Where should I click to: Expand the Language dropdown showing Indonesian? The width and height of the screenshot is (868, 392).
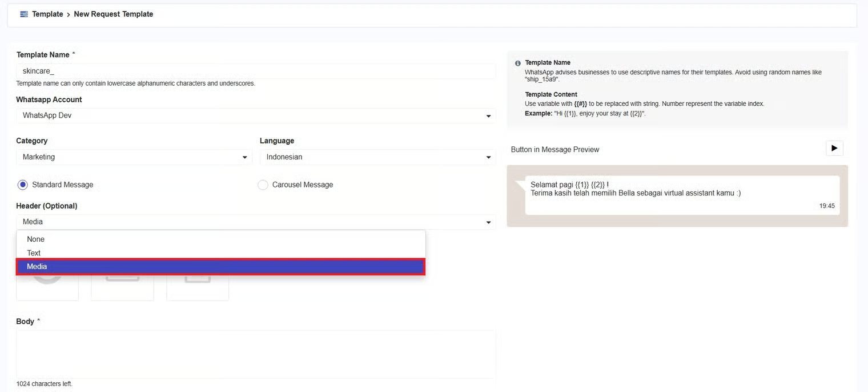377,157
